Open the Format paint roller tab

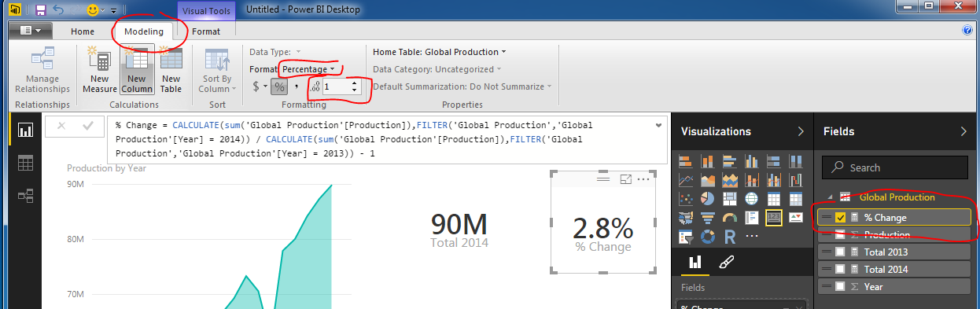coord(726,262)
